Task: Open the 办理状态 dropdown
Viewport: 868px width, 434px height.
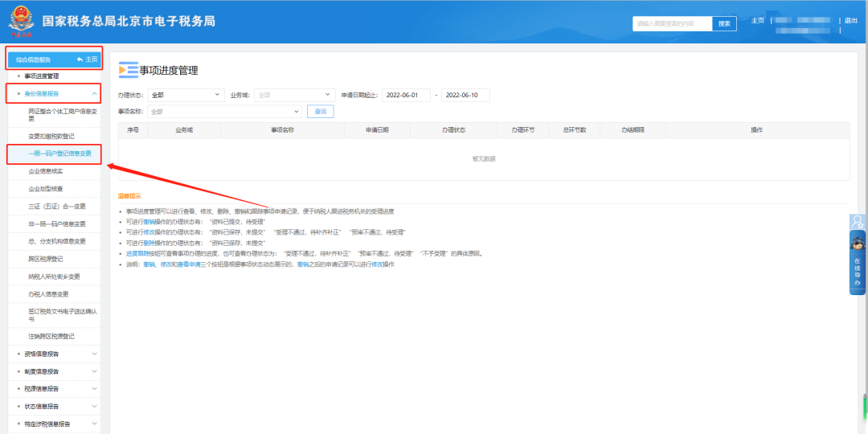Action: 186,95
